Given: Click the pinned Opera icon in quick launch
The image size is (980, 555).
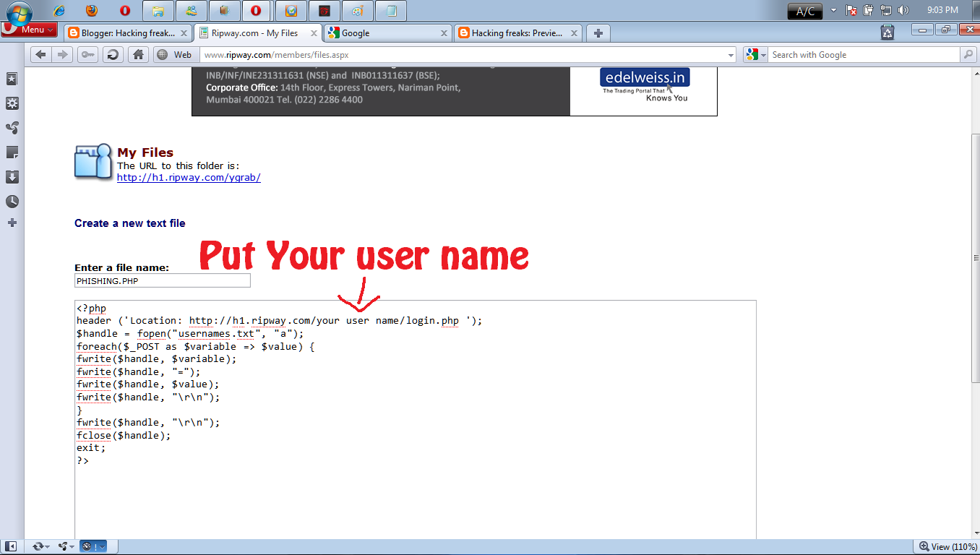Looking at the screenshot, I should (x=125, y=11).
